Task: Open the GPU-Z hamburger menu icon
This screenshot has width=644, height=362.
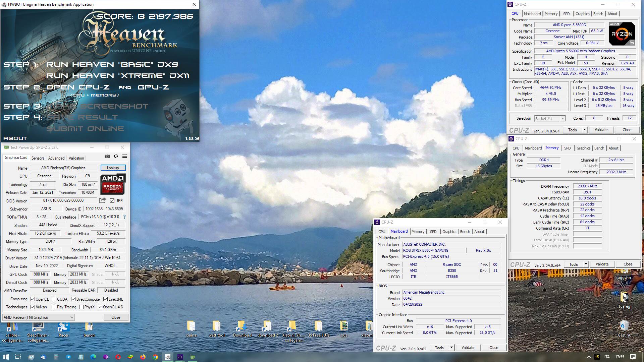Action: point(124,156)
